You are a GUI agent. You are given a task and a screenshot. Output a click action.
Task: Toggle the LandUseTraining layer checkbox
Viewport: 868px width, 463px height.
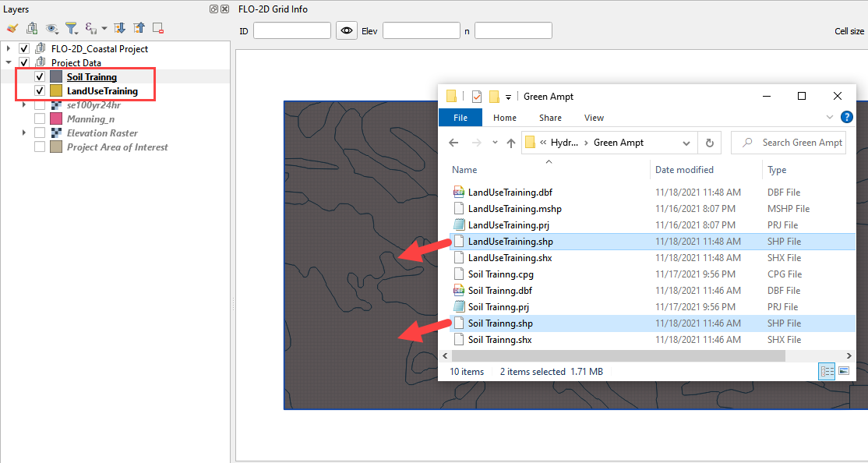point(40,91)
